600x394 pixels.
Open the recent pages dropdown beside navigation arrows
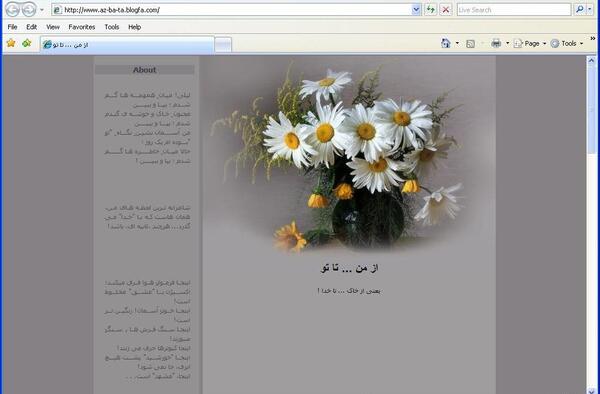pos(42,10)
